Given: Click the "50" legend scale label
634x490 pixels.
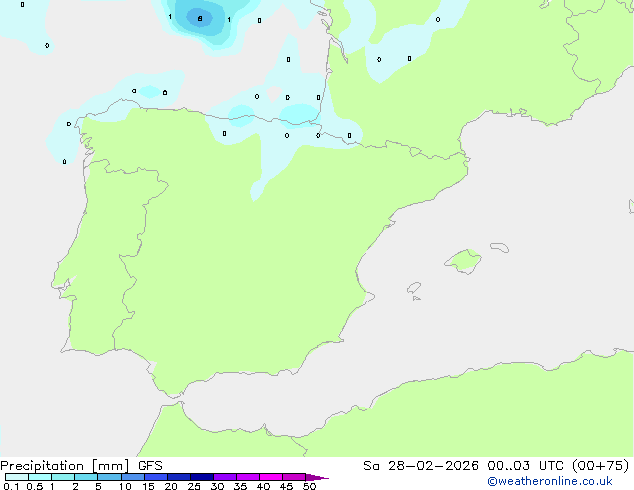Looking at the screenshot, I should click(309, 486).
